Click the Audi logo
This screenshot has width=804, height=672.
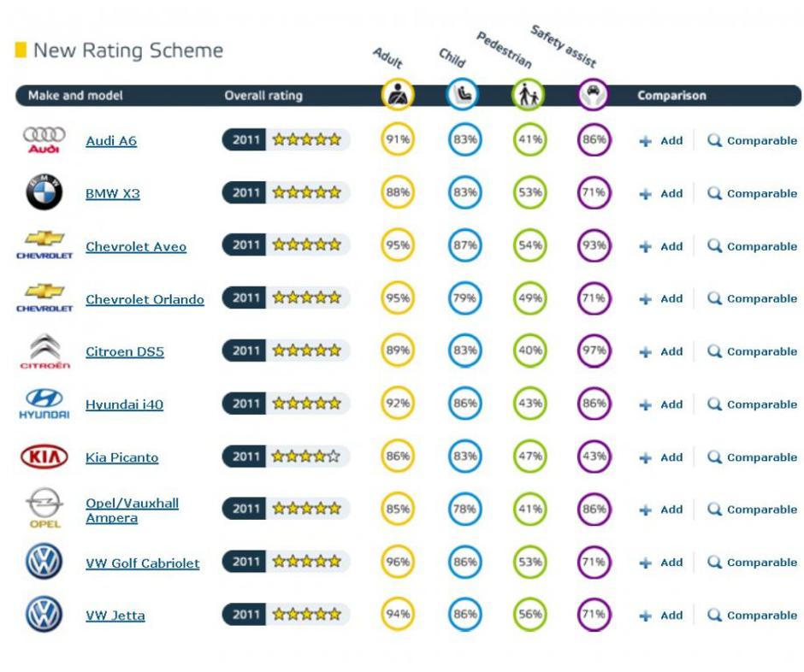[44, 140]
